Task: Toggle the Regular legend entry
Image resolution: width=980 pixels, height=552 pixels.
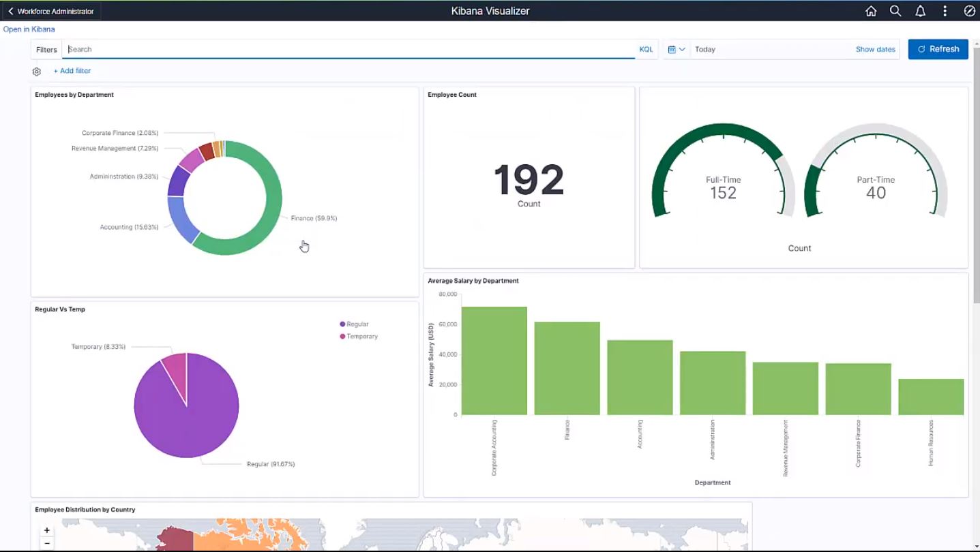Action: coord(355,324)
